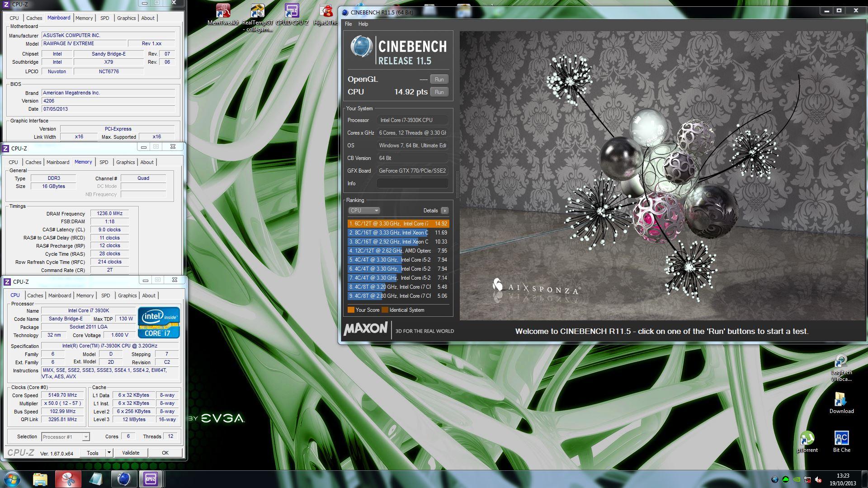Open the File menu in Cinebench
Viewport: 868px width, 488px height.
(x=348, y=24)
